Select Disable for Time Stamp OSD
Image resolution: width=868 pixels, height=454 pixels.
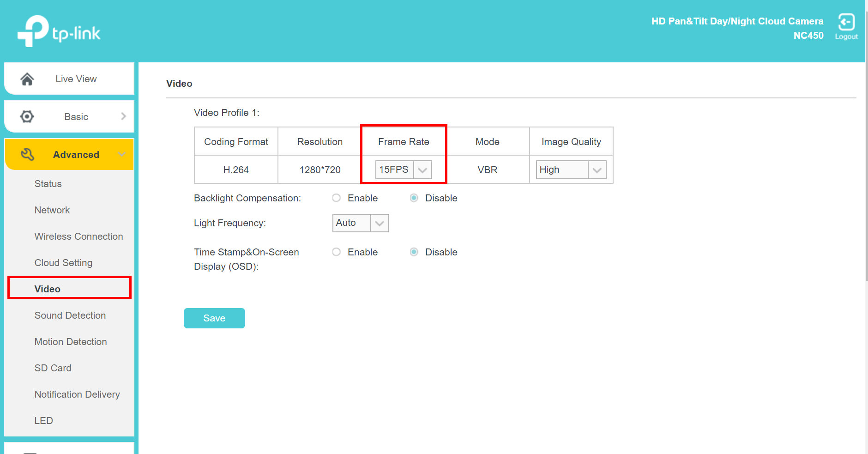point(414,252)
